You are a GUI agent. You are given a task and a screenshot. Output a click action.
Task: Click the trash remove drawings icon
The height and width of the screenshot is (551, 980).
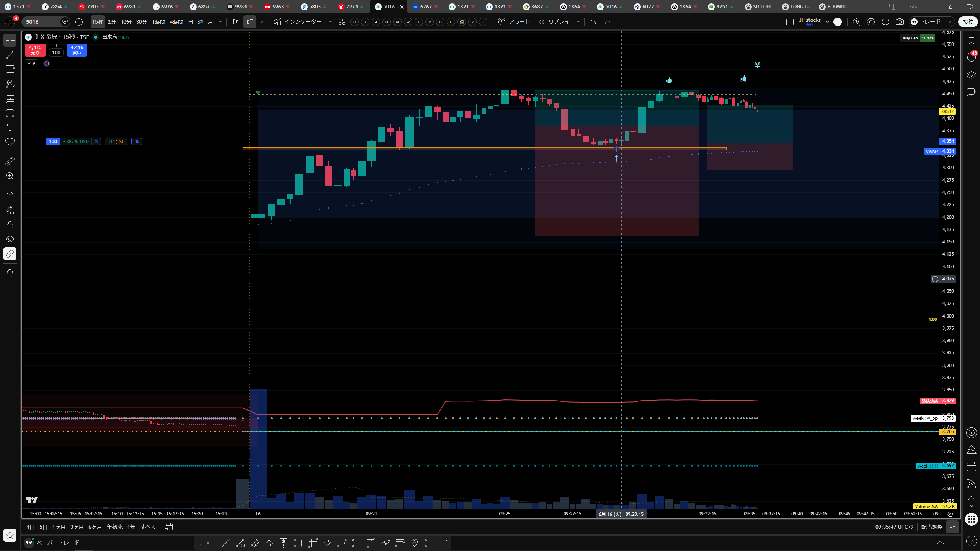click(x=10, y=273)
